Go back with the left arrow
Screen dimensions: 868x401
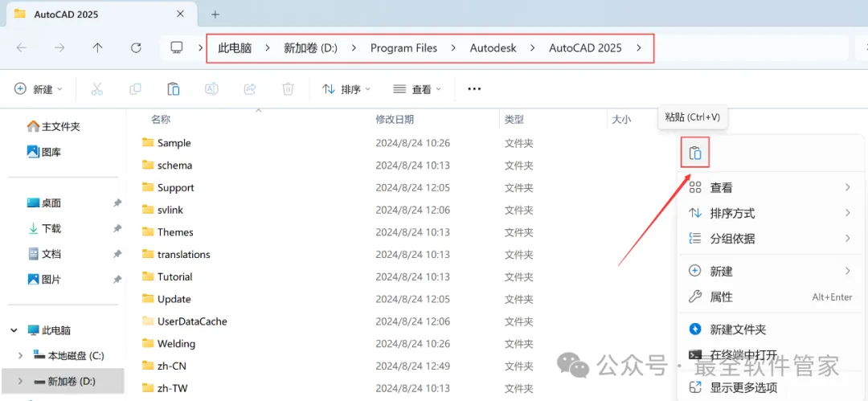(22, 47)
